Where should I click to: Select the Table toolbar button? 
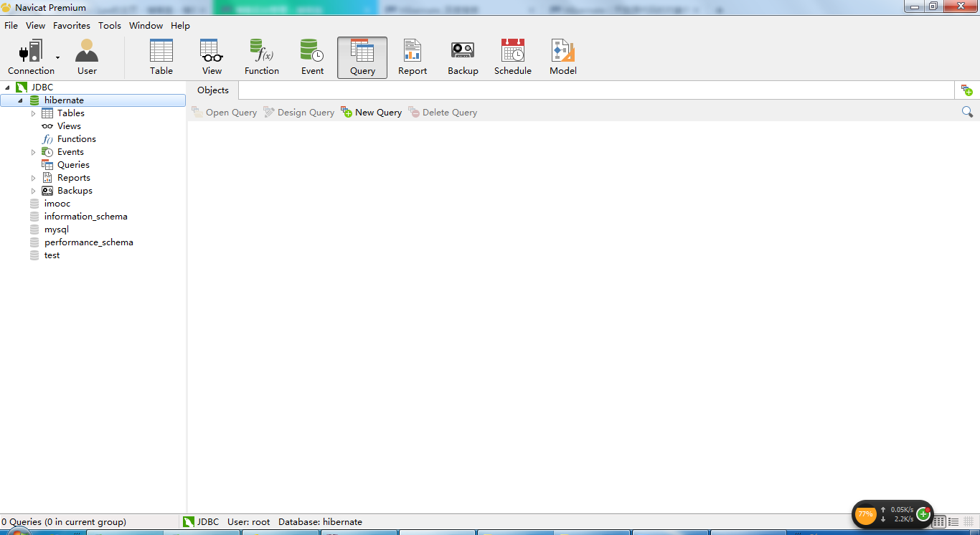pos(161,57)
